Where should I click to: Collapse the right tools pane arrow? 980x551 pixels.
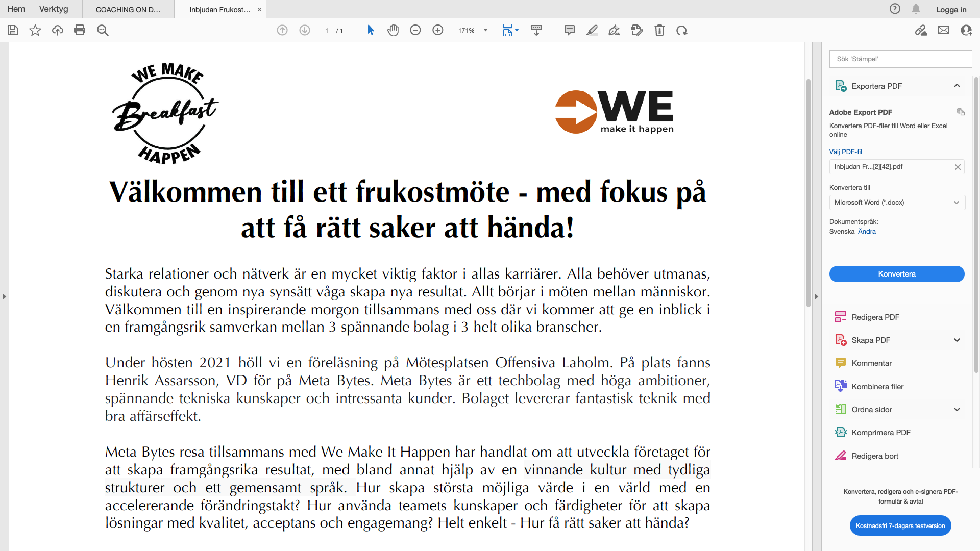[816, 296]
